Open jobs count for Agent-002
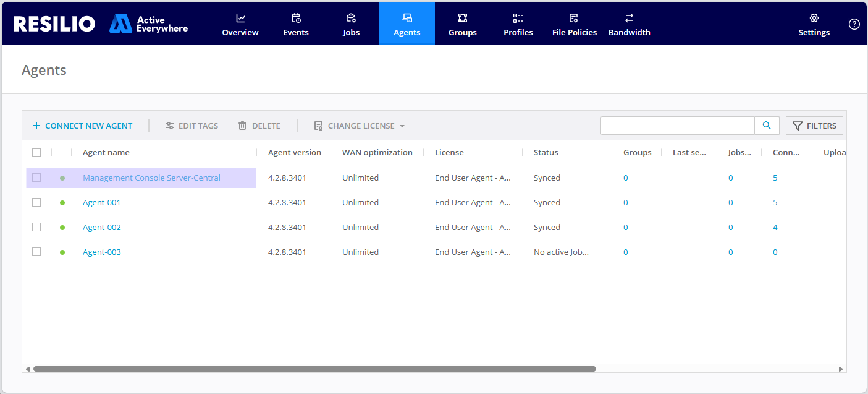 tap(731, 227)
